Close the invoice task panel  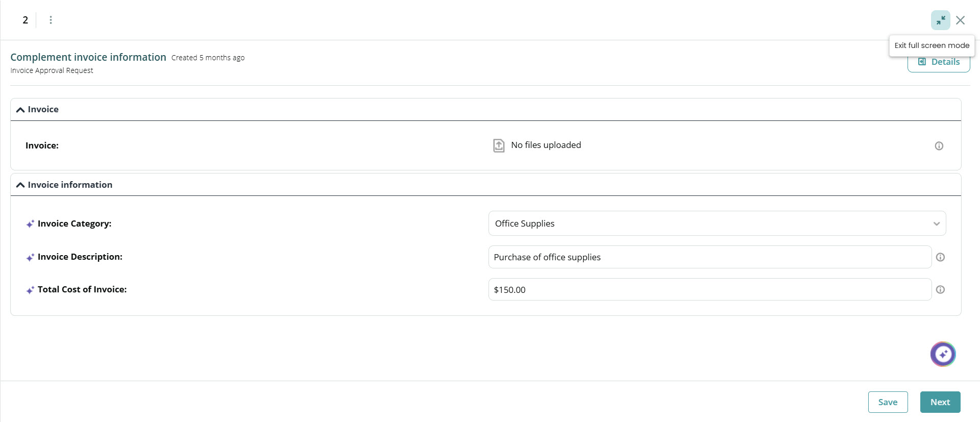pos(960,20)
